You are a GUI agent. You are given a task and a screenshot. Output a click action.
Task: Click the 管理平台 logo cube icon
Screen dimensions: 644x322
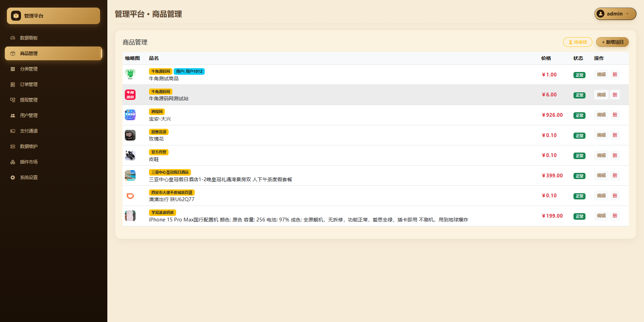tap(16, 16)
